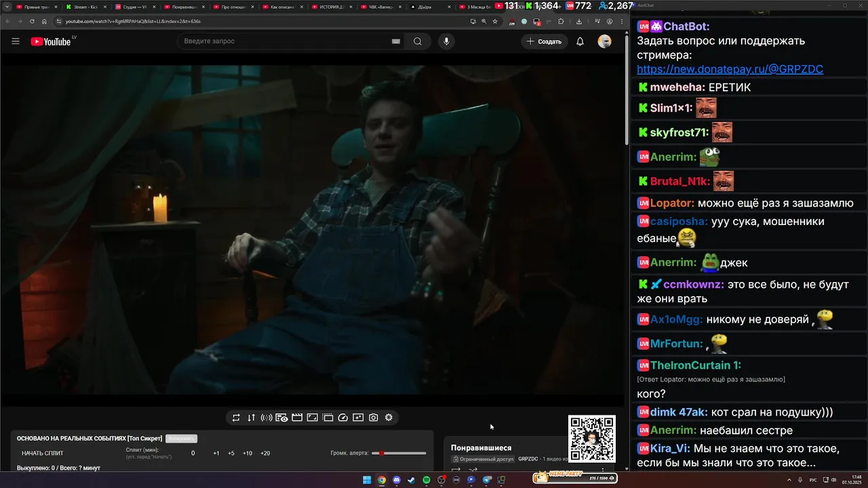Viewport: 868px width, 488px height.
Task: Add +10 minutes to the split
Action: pyautogui.click(x=248, y=453)
